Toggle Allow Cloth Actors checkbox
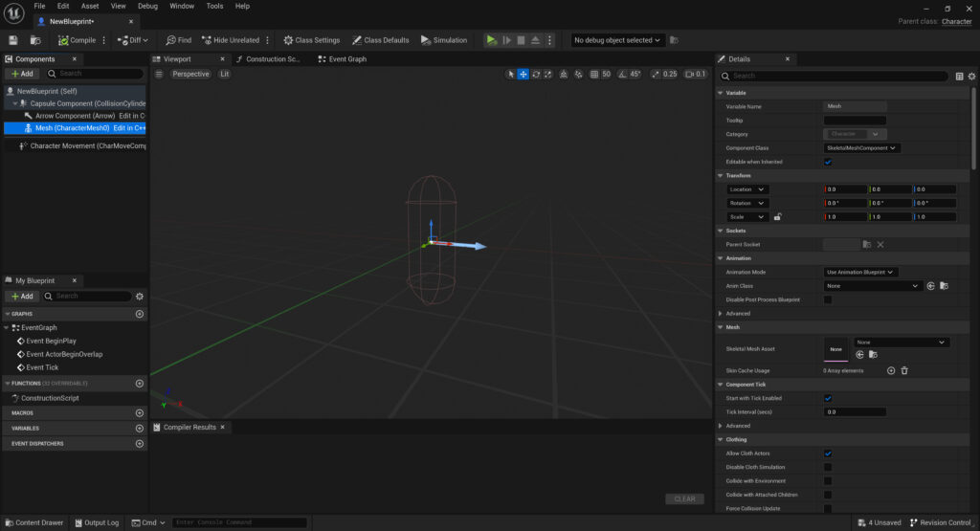The height and width of the screenshot is (531, 980). (x=828, y=454)
